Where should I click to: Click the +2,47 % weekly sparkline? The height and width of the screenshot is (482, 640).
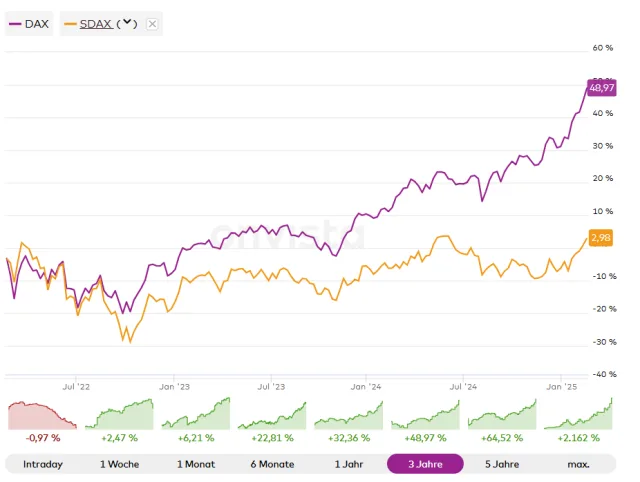coord(119,416)
